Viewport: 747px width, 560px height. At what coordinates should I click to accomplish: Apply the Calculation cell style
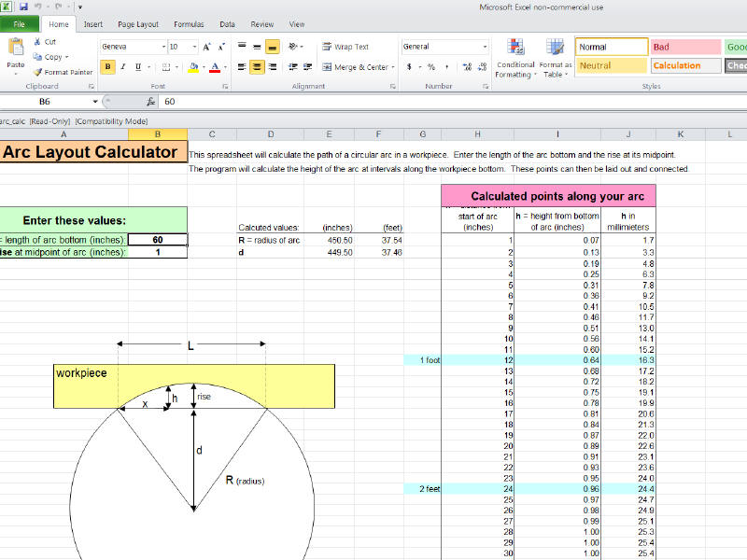[x=685, y=66]
